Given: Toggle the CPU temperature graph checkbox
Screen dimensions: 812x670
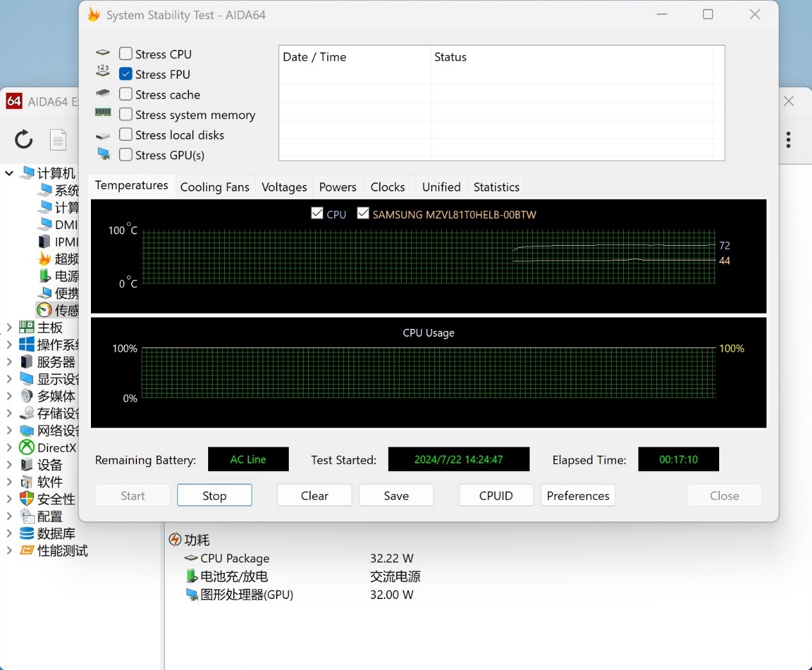Looking at the screenshot, I should (317, 213).
